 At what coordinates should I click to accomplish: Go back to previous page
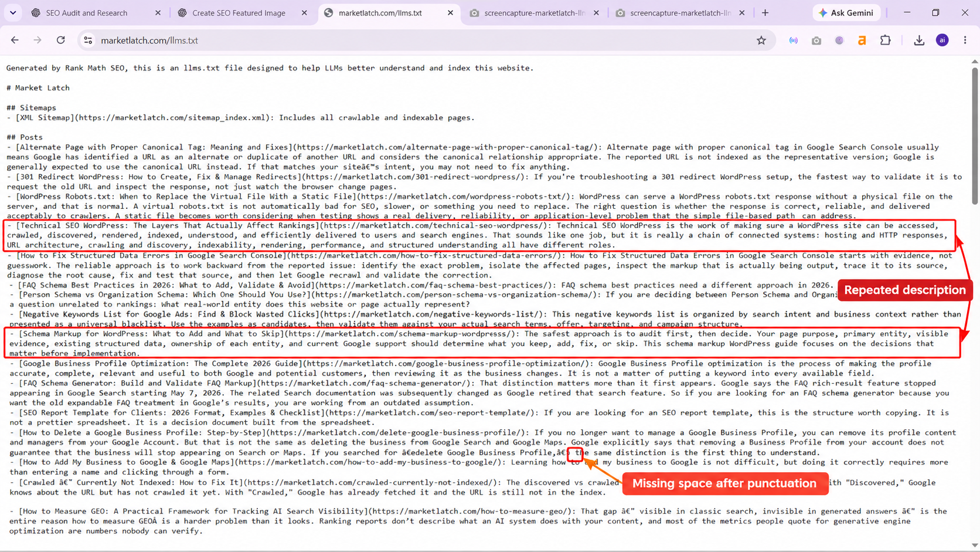(x=15, y=40)
